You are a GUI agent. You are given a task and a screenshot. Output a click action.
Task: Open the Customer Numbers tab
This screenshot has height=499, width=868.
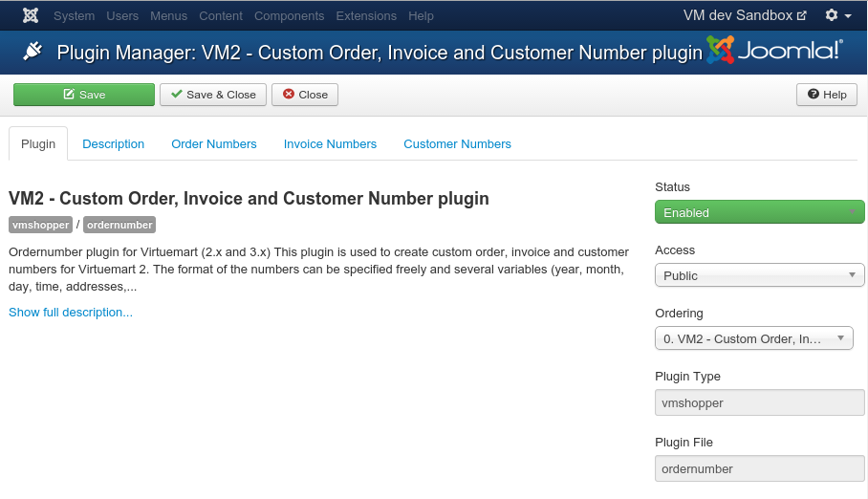click(457, 144)
